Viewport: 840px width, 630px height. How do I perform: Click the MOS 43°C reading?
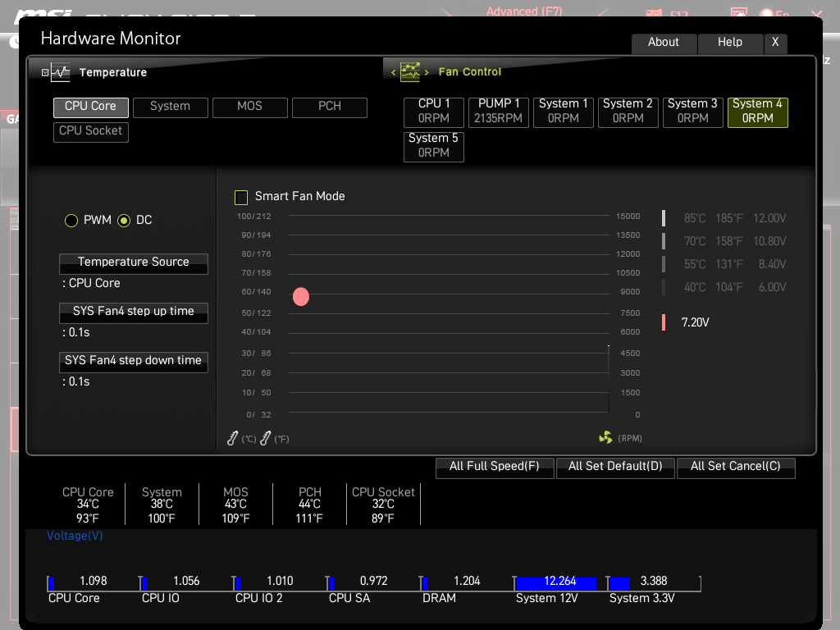(235, 504)
